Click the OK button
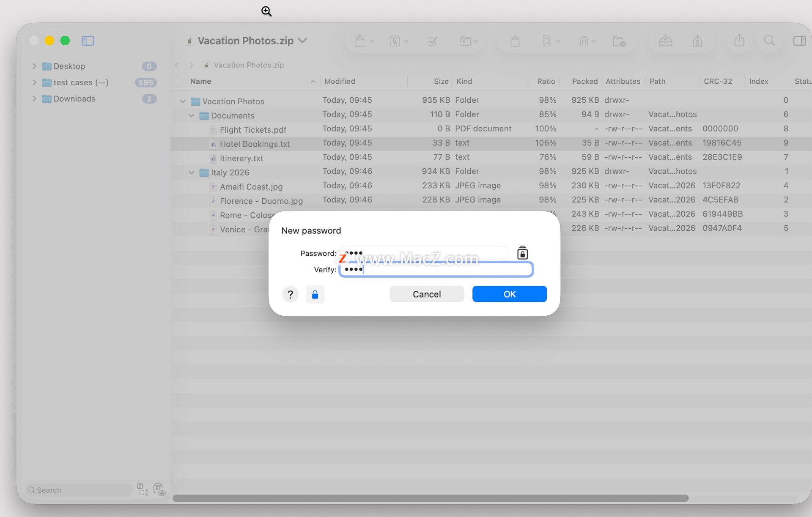The height and width of the screenshot is (517, 812). tap(510, 294)
